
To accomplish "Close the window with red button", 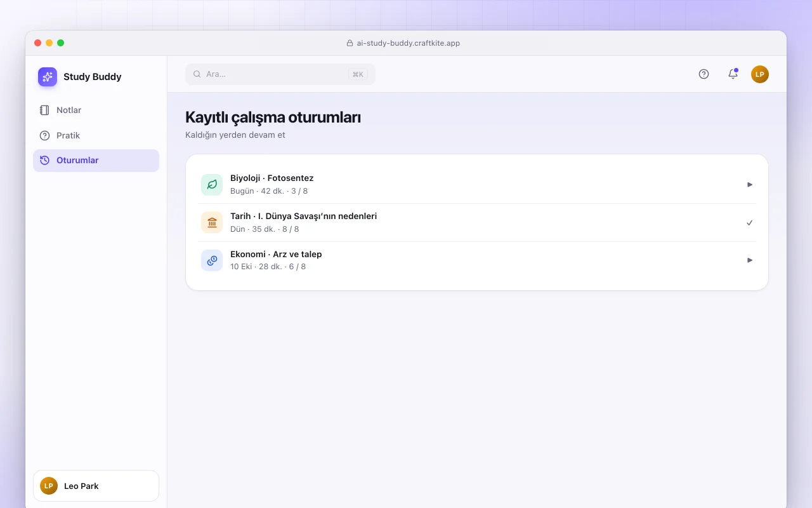I will [38, 43].
